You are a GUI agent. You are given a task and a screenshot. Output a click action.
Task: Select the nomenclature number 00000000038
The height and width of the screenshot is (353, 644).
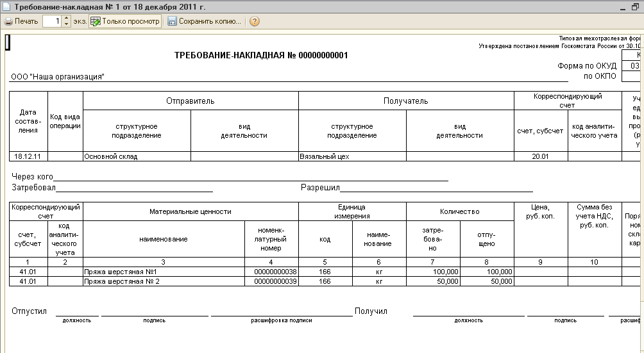(x=271, y=272)
